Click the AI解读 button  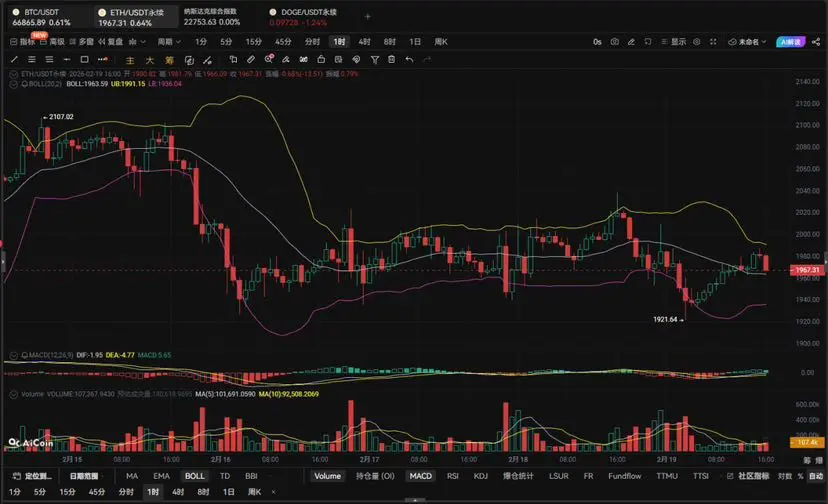pos(791,42)
